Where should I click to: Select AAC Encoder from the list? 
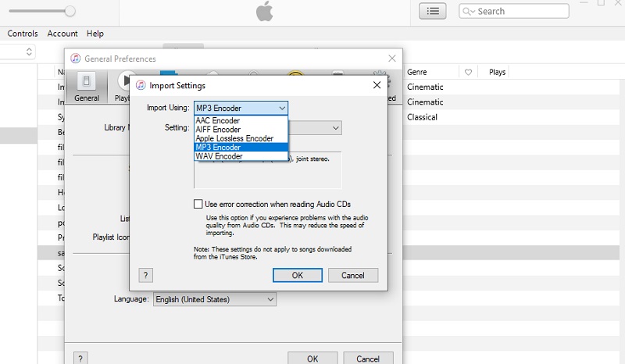coord(241,120)
